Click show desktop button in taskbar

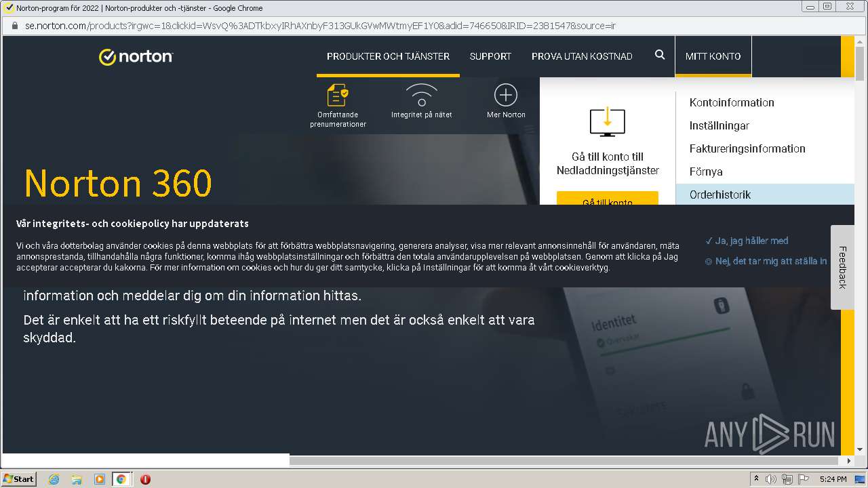[861, 479]
